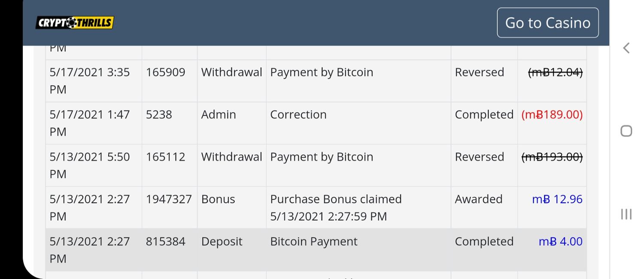Select the Bitcoin Payment deposit description
This screenshot has width=644, height=279.
pos(313,242)
